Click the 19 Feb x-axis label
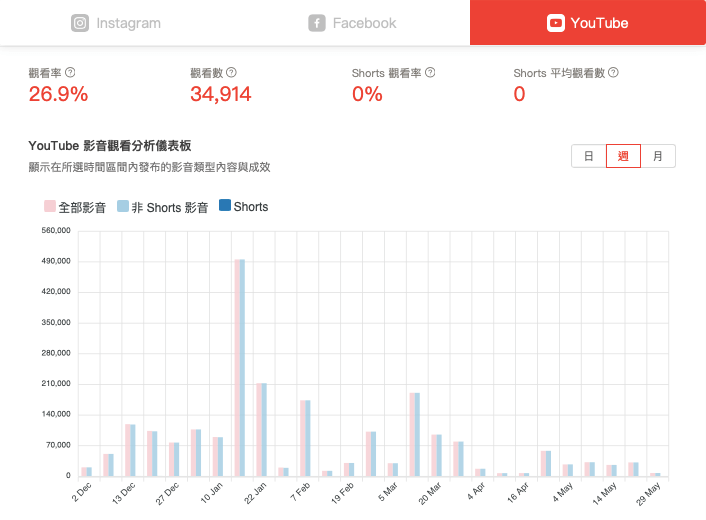706x520 pixels. point(342,493)
